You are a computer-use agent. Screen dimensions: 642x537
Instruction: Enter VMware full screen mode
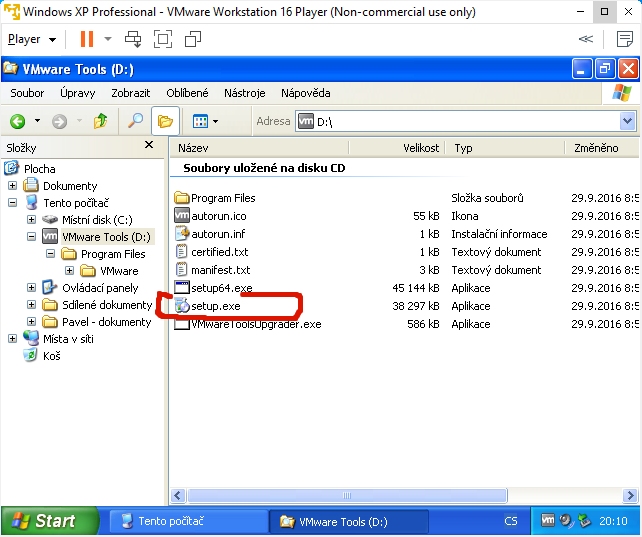(x=163, y=39)
